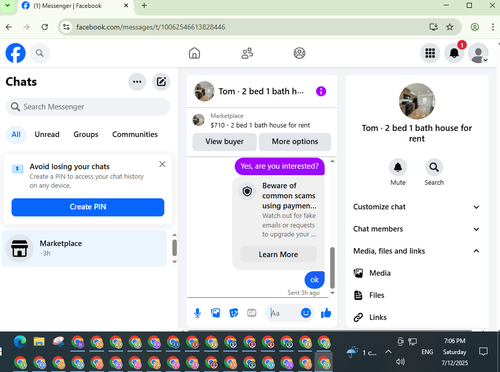Open Facebook search magnifier icon
This screenshot has width=500, height=372.
40,53
